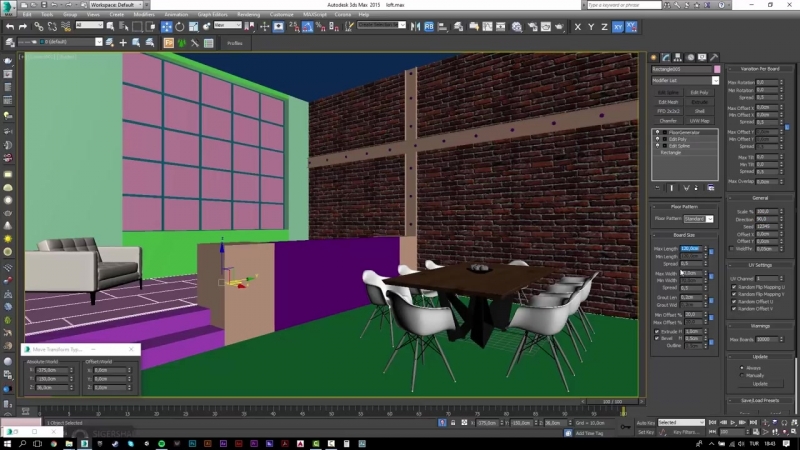800x450 pixels.
Task: Click the Shell modifier button
Action: click(699, 111)
